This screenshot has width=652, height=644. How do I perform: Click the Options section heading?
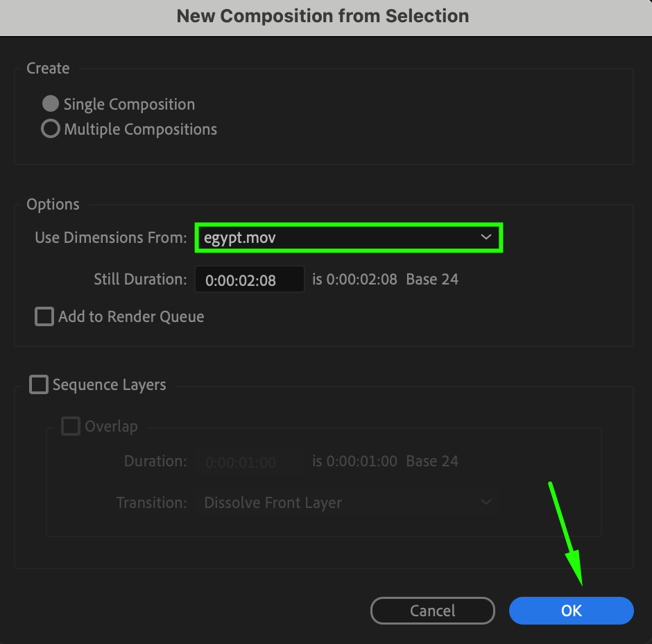tap(53, 204)
